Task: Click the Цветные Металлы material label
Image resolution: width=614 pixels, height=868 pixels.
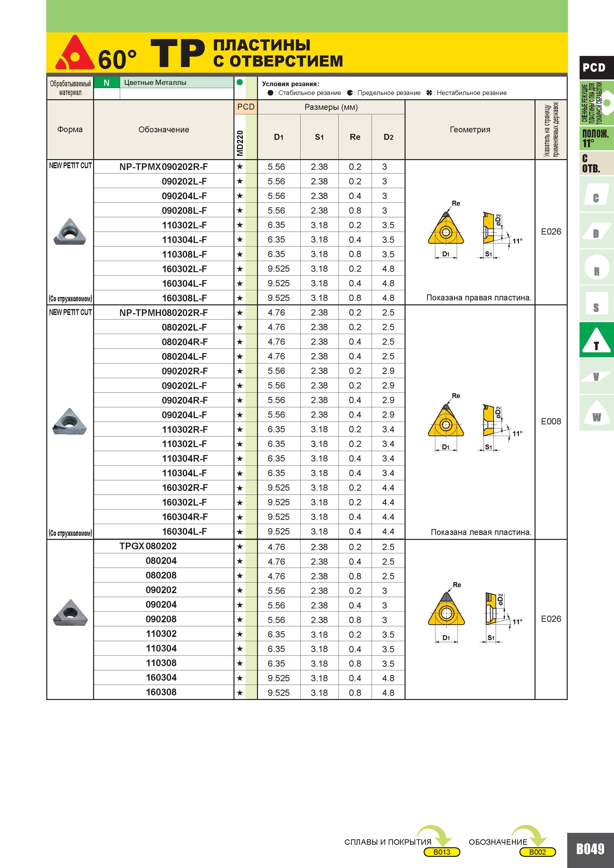Action: coord(155,82)
